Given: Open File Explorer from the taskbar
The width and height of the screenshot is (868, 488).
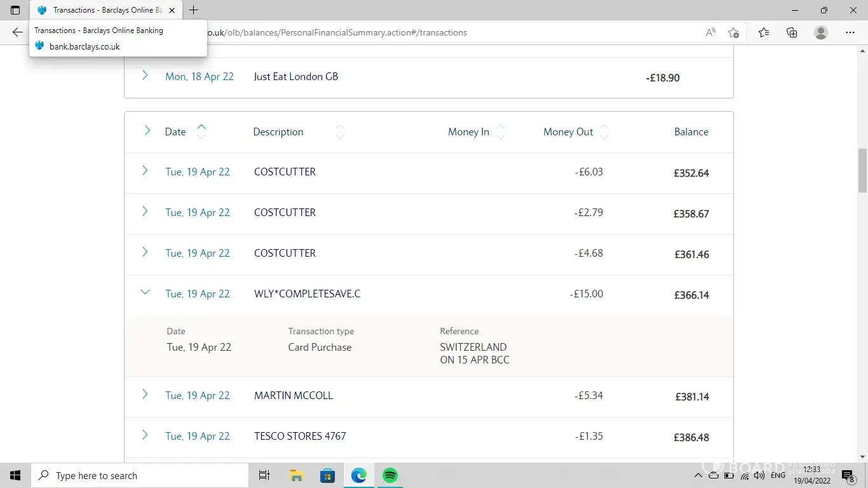Looking at the screenshot, I should (x=296, y=475).
